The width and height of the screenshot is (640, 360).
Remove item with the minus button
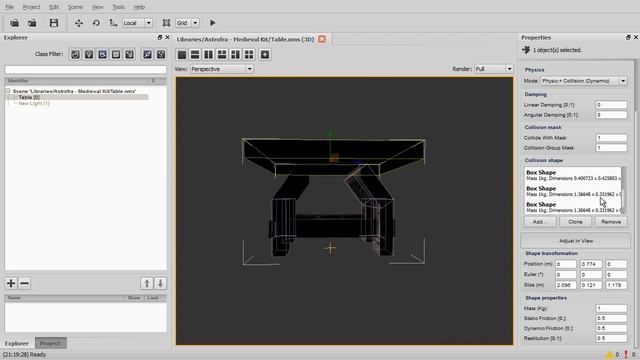(24, 283)
